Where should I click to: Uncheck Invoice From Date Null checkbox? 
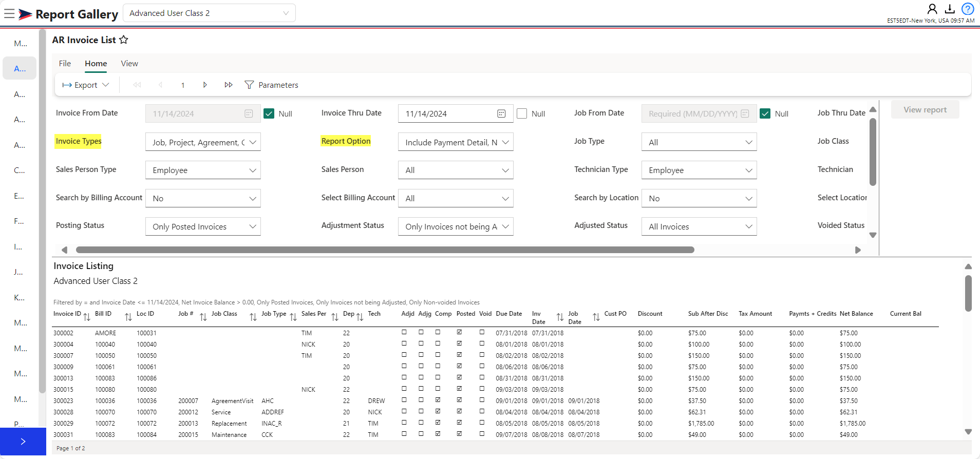pyautogui.click(x=269, y=113)
